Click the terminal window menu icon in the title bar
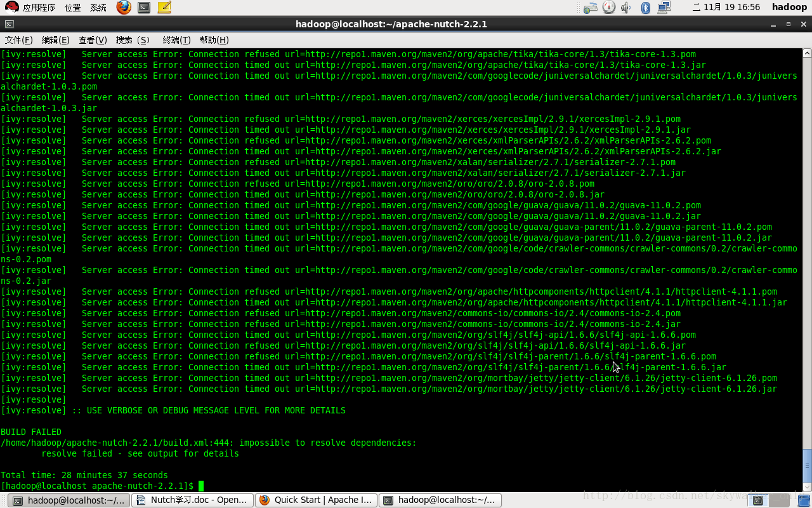Screen dimensions: 812x508 click(x=9, y=24)
